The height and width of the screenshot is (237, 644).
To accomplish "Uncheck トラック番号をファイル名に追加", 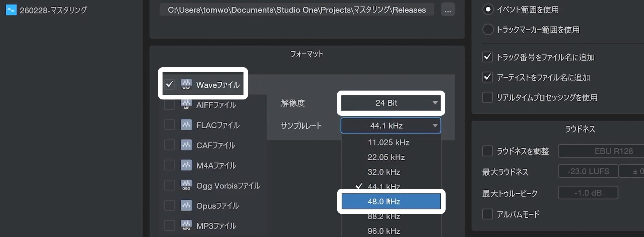I will pyautogui.click(x=487, y=57).
